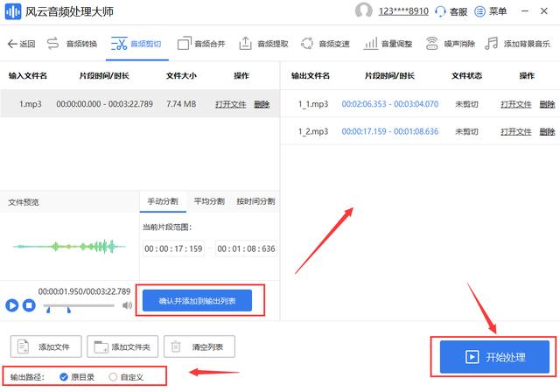
Task: Click the right segment end marker
Action: 69,310
